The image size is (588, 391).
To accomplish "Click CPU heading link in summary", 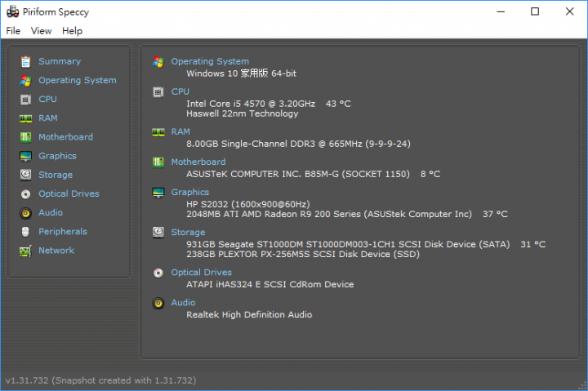I will pyautogui.click(x=180, y=91).
